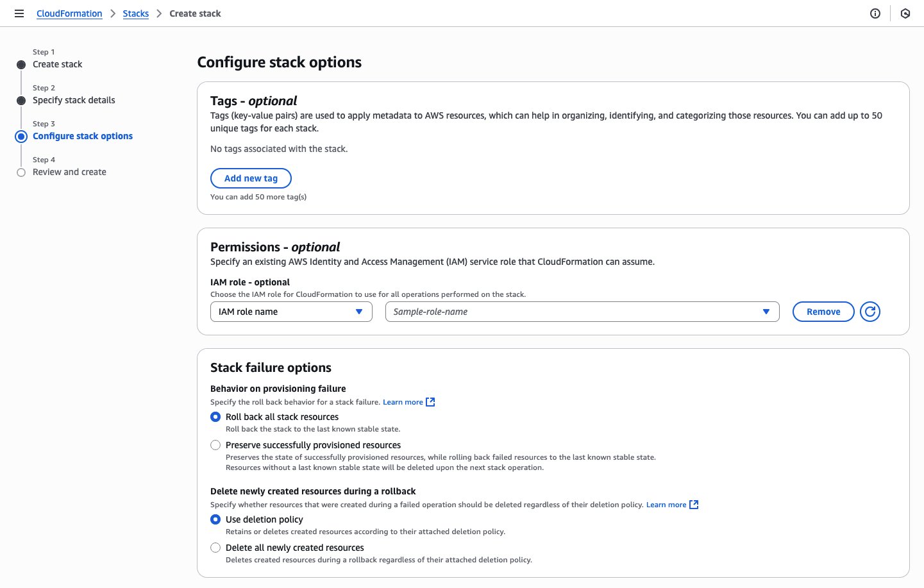Image resolution: width=924 pixels, height=588 pixels.
Task: Click the info icon in the top bar
Action: coord(875,13)
